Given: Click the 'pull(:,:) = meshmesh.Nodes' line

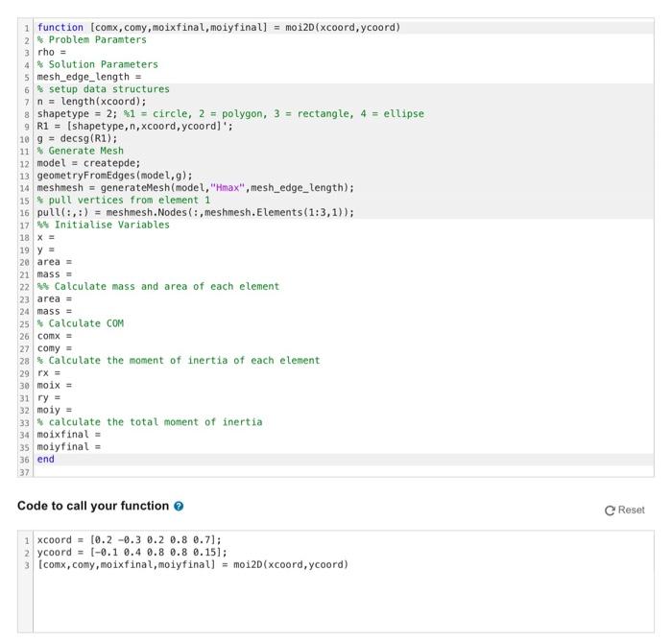Looking at the screenshot, I should pos(196,212).
